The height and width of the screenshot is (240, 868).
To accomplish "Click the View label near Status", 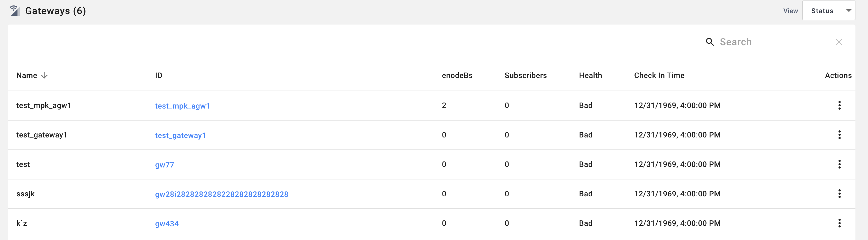I will click(x=790, y=10).
